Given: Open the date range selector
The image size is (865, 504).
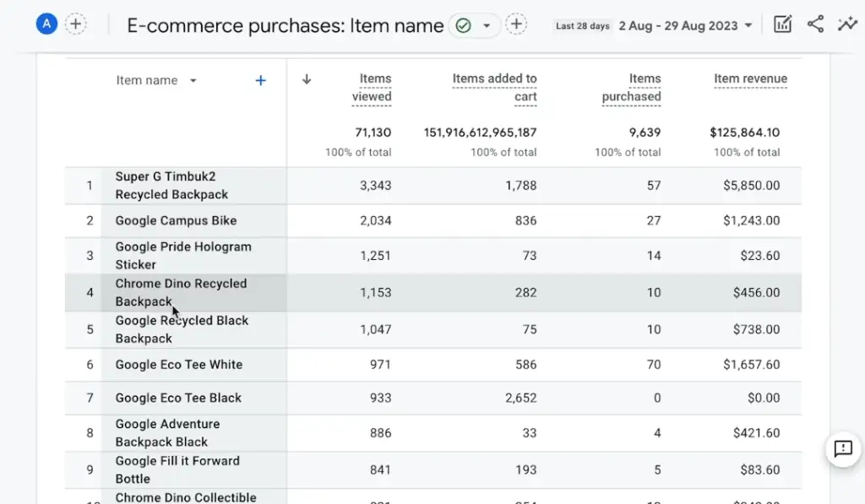Looking at the screenshot, I should [x=684, y=25].
